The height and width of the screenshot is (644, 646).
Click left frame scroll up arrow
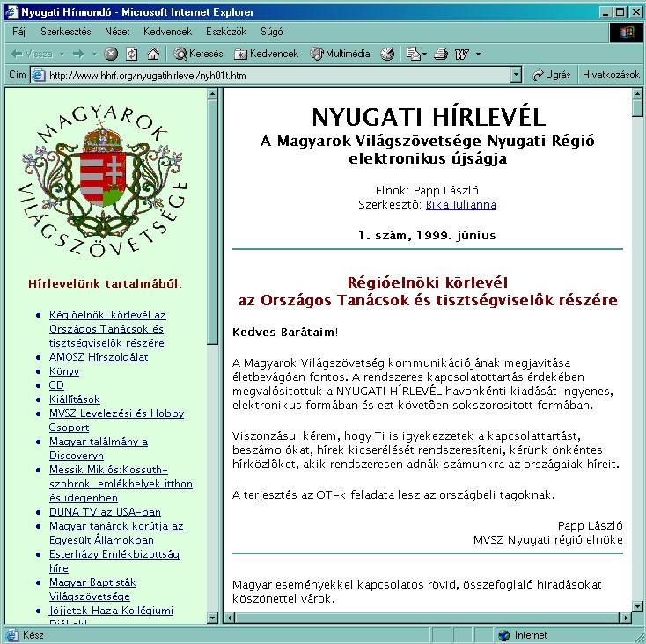[x=212, y=94]
